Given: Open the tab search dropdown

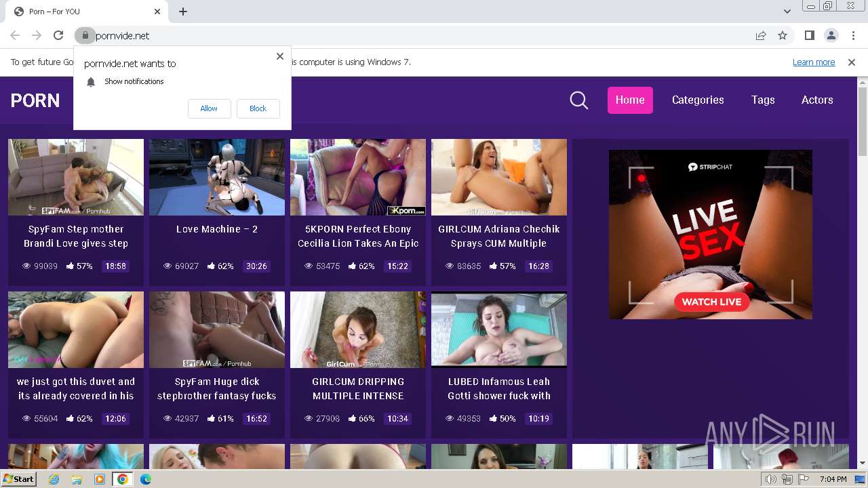Looking at the screenshot, I should (x=787, y=12).
